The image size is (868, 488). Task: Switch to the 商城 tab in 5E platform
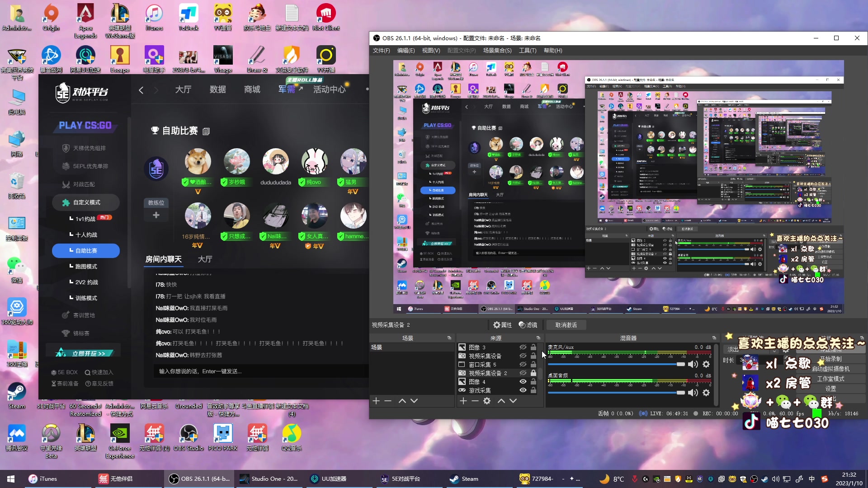tap(252, 89)
